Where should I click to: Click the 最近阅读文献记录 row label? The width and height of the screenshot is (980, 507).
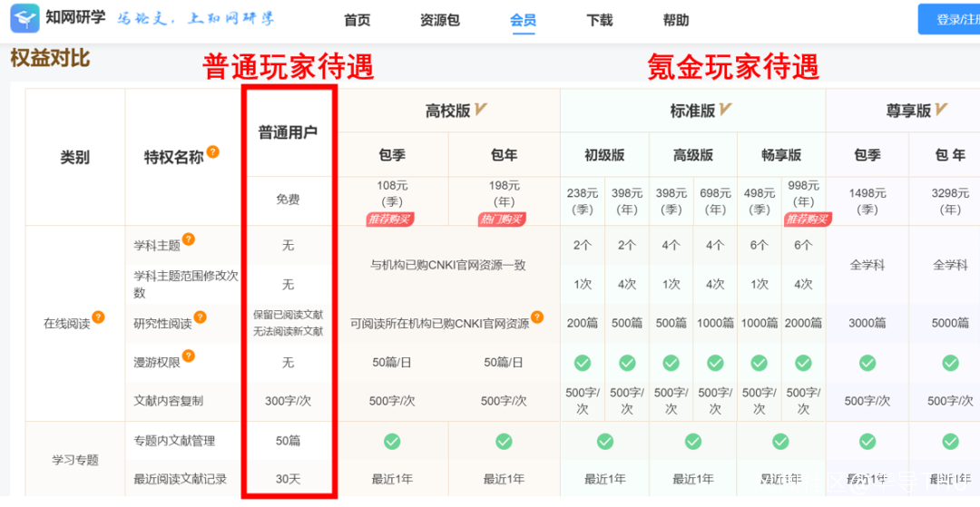180,480
